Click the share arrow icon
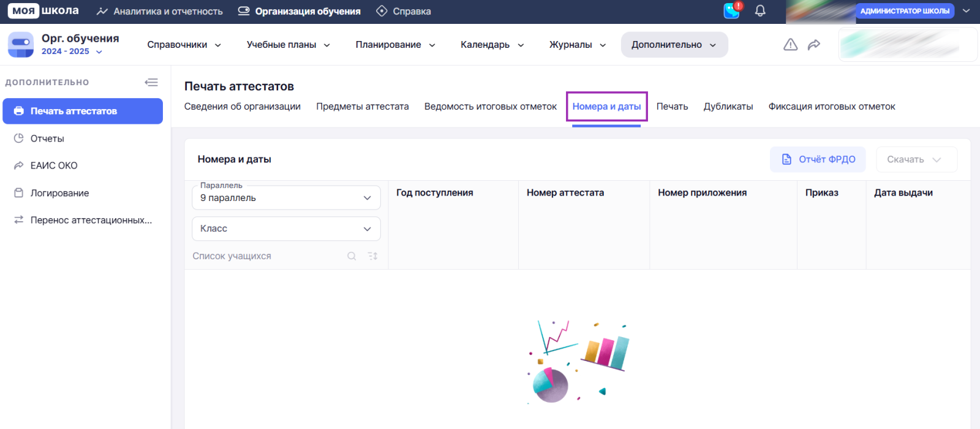This screenshot has width=980, height=429. coord(814,45)
